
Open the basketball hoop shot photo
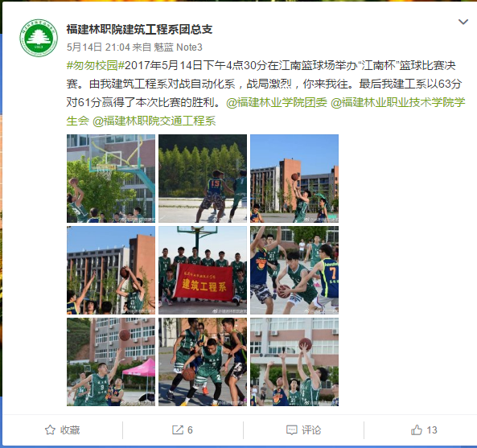[x=111, y=179]
